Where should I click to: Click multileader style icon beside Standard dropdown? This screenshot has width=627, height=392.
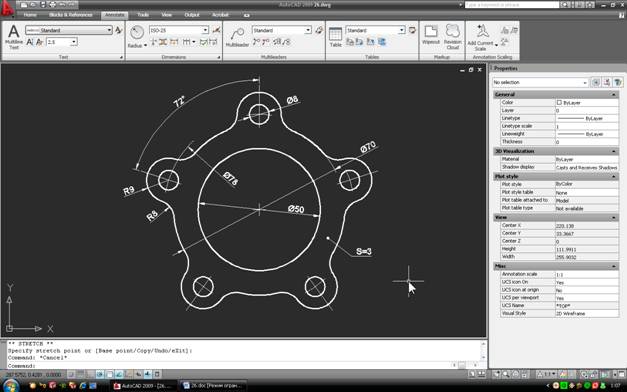(319, 30)
